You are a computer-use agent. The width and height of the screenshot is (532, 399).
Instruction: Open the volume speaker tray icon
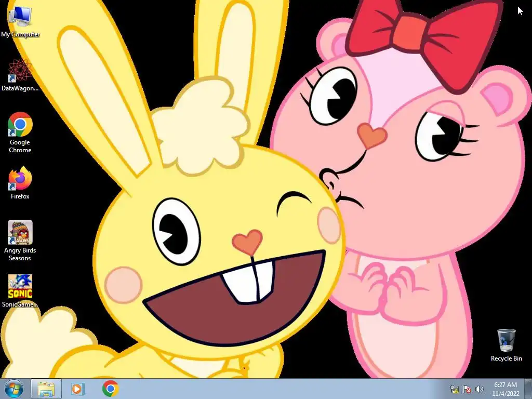coord(479,389)
